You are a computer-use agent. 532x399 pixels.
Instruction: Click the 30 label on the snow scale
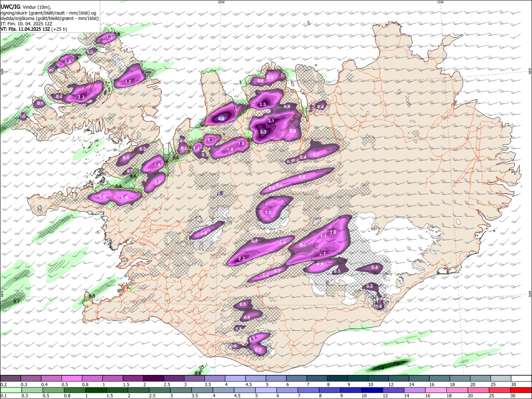[513, 384]
